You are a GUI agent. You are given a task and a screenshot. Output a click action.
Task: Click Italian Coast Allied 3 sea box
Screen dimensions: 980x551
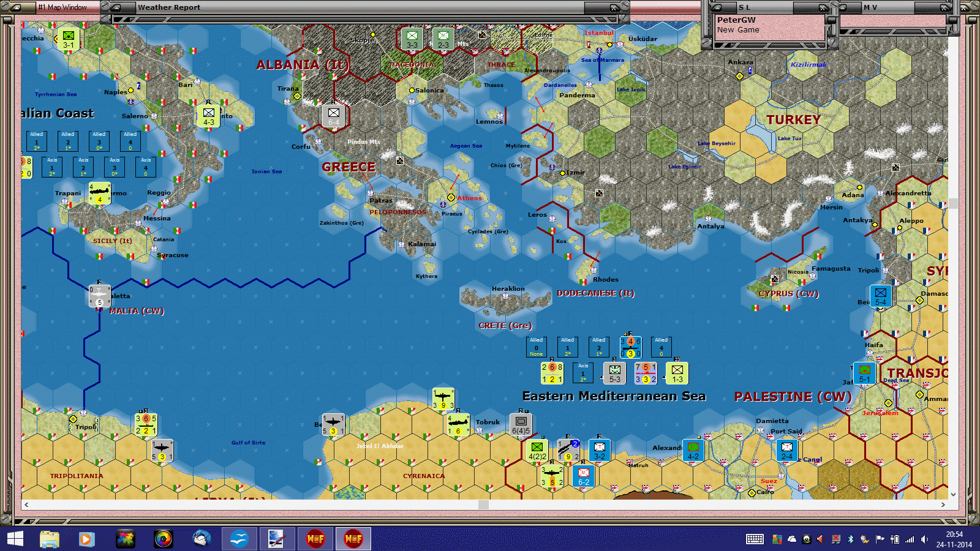(x=99, y=141)
